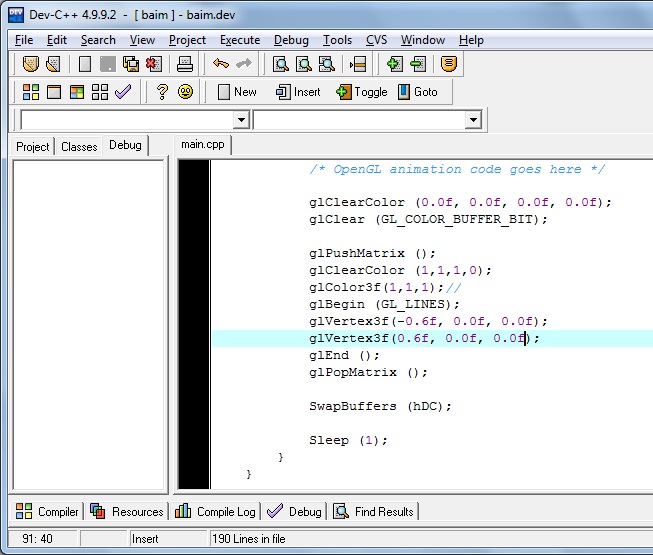Screen dimensions: 653x555
Task: Click the glBegin (GL_LINES) code line
Action: tap(384, 304)
